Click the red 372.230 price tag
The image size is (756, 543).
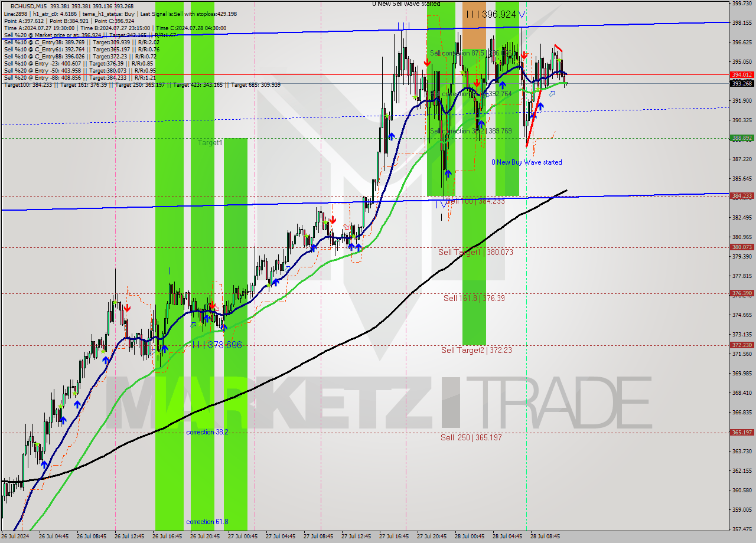[742, 345]
